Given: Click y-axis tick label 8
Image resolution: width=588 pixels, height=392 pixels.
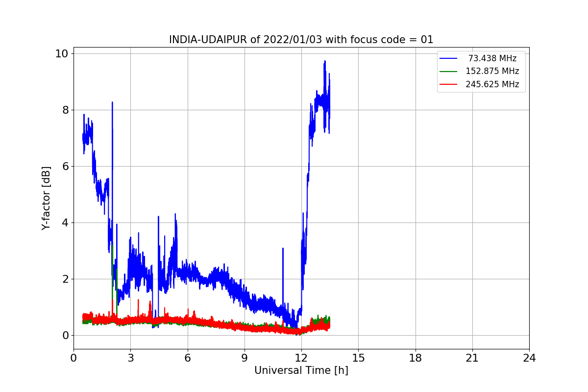Looking at the screenshot, I should [x=65, y=110].
